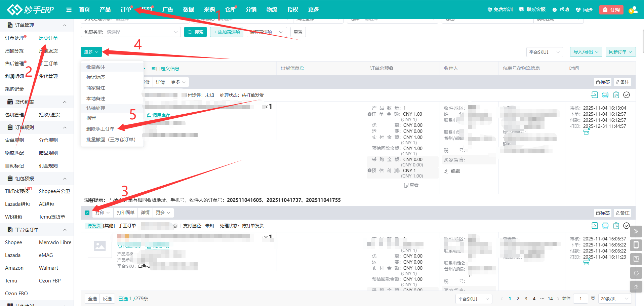
Task: Click the printer icon on the 16:13:04 order
Action: 605,95
